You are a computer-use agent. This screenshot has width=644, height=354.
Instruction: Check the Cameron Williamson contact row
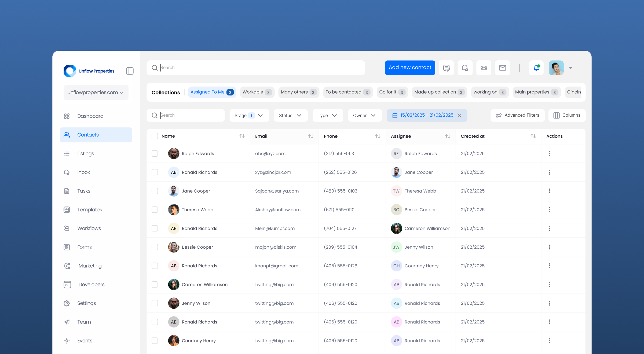point(155,285)
